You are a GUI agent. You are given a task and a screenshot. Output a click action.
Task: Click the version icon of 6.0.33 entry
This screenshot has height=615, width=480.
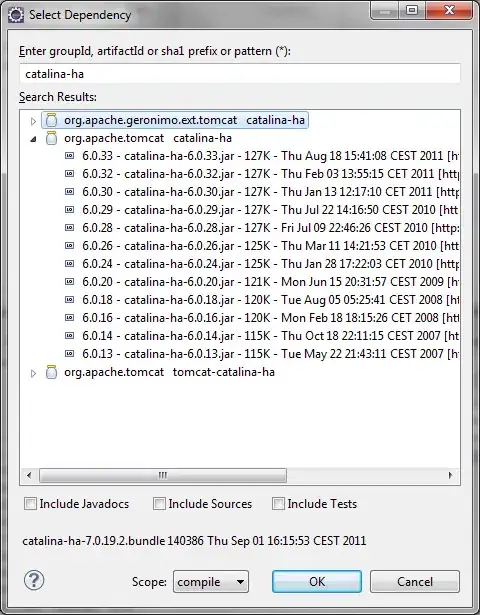69,156
